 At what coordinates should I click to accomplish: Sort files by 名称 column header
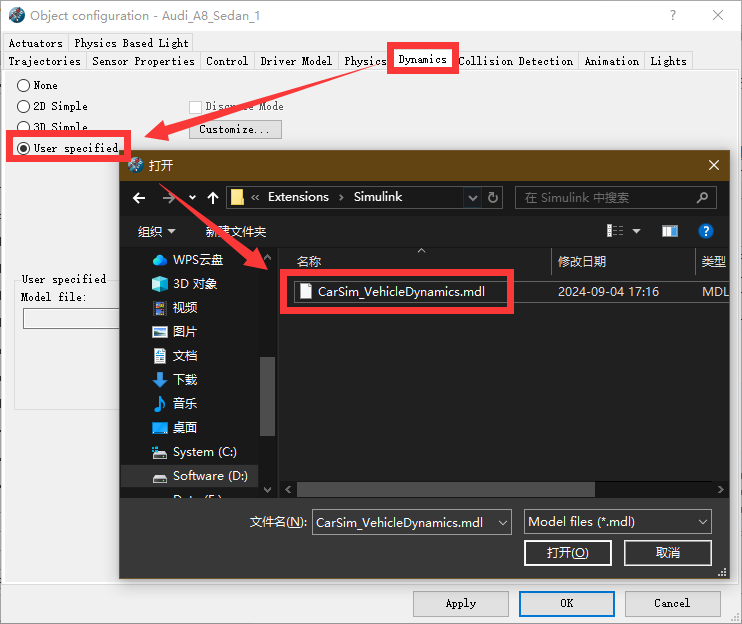coord(309,262)
